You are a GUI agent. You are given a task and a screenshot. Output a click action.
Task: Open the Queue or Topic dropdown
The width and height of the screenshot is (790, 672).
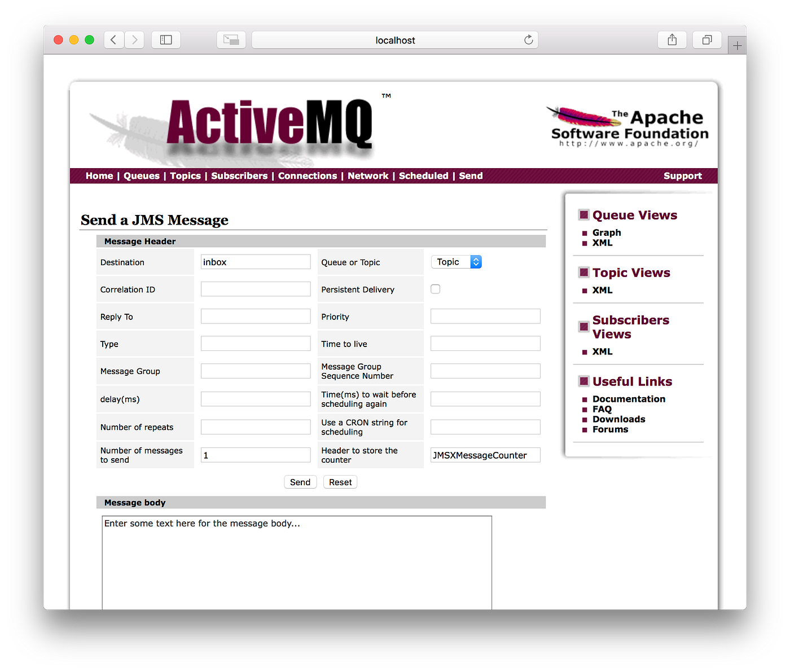point(456,261)
